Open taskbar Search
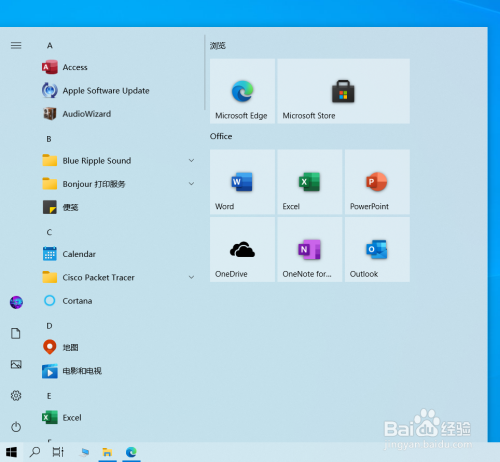 coord(35,452)
